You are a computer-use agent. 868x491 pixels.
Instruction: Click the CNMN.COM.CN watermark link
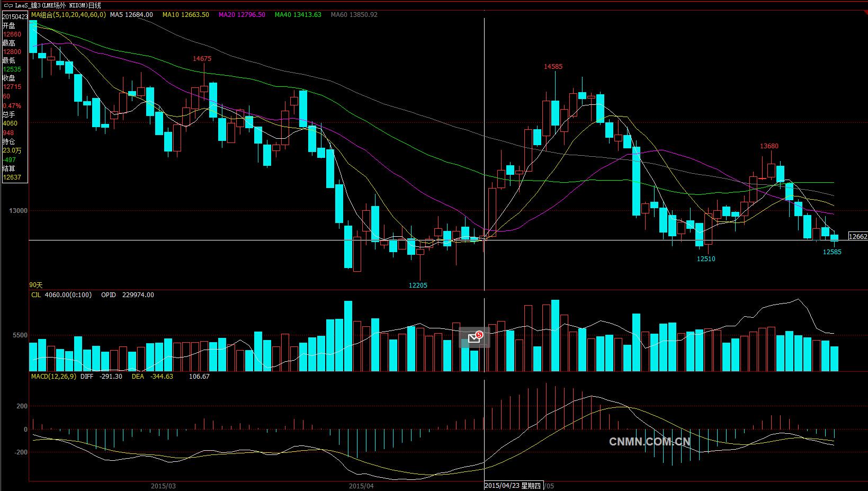tap(649, 441)
